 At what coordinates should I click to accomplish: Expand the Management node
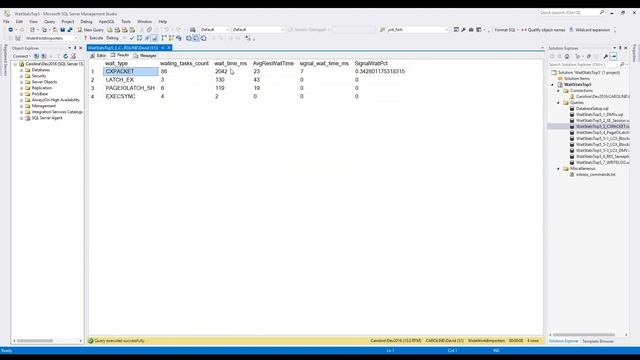pos(21,106)
